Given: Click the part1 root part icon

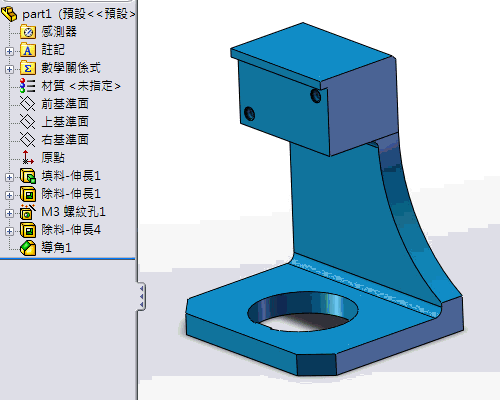Looking at the screenshot, I should click(x=9, y=14).
